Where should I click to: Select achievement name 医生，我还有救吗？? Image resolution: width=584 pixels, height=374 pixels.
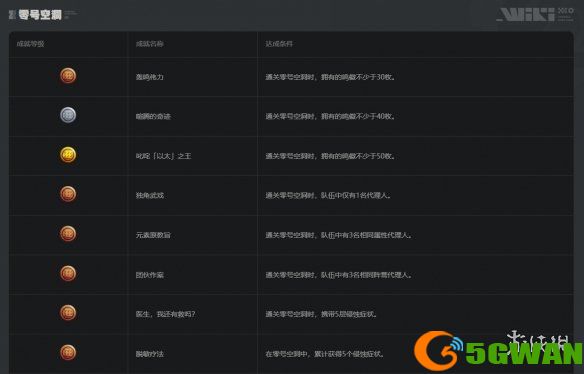coord(165,314)
